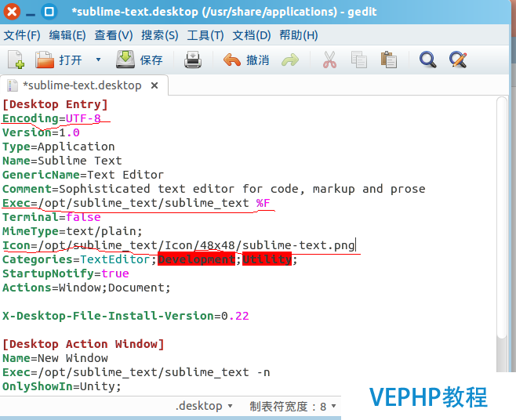Click the highlighted Development word
The image size is (516, 420).
(197, 259)
